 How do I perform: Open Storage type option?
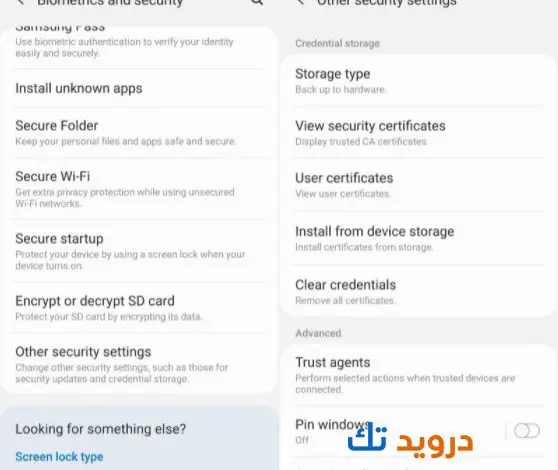[418, 81]
